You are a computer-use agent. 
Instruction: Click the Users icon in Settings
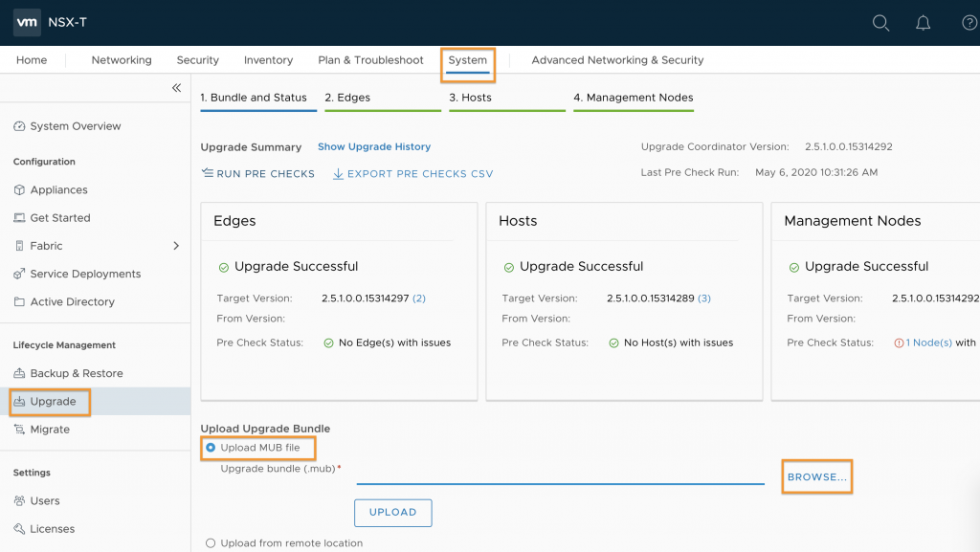point(19,500)
